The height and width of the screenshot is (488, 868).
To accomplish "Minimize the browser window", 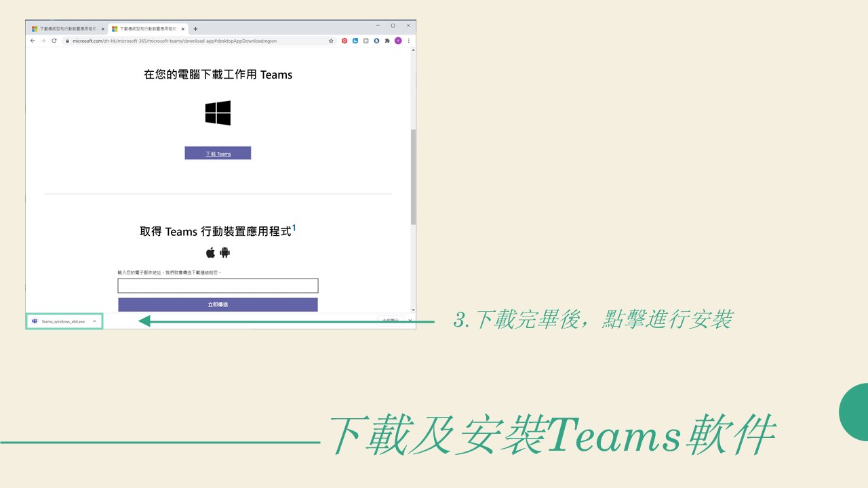I will tap(378, 25).
